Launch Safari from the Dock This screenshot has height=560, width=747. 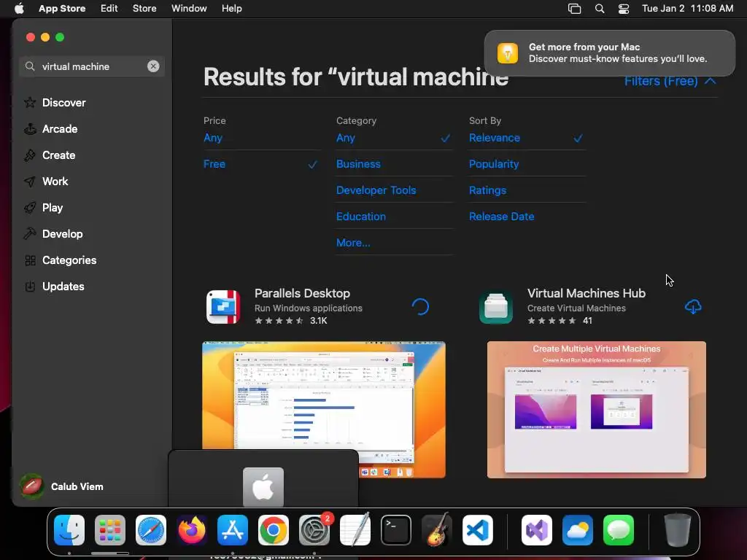pos(151,529)
